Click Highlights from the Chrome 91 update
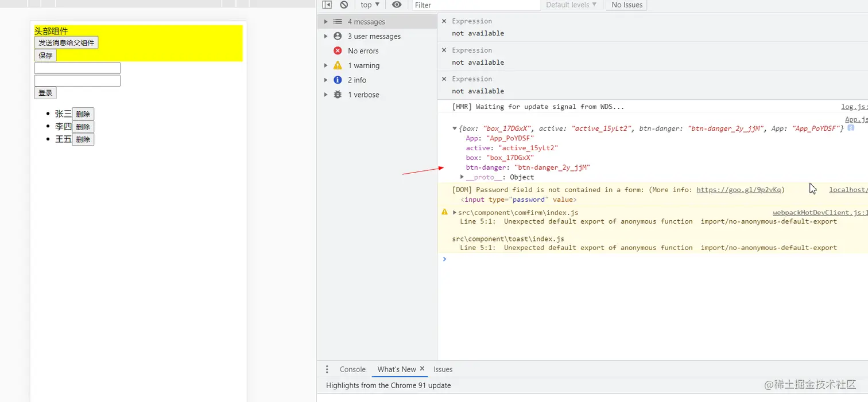The width and height of the screenshot is (868, 402). pos(389,385)
